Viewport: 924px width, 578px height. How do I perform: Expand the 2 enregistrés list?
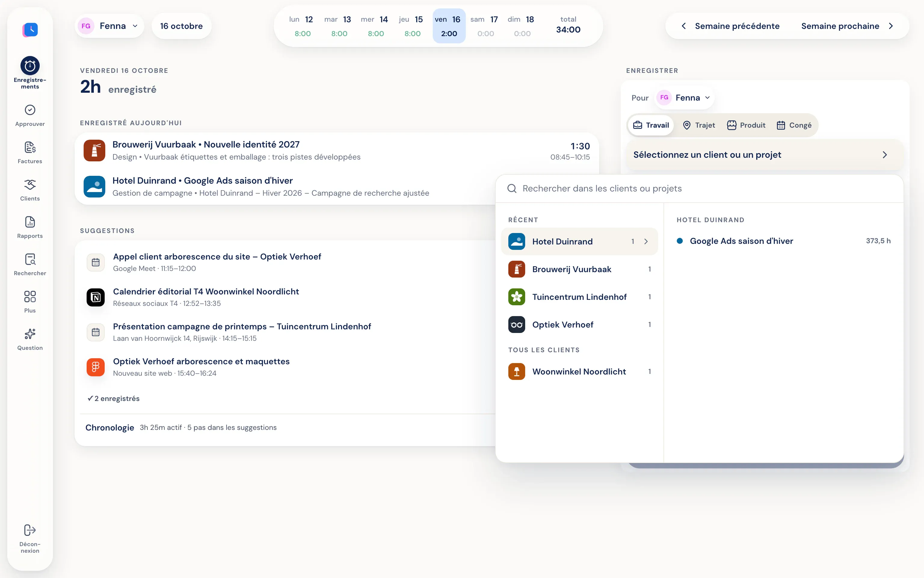113,398
